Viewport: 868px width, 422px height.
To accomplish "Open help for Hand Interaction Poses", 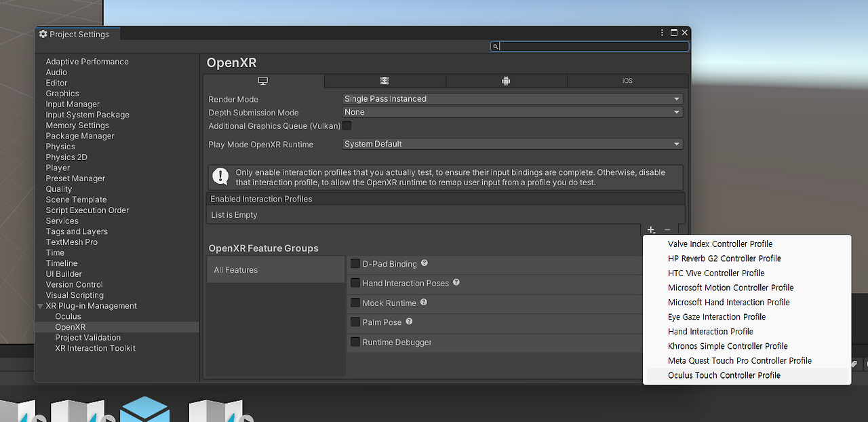I will (456, 282).
